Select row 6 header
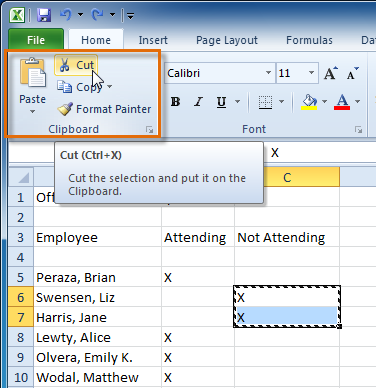Image resolution: width=376 pixels, height=388 pixels. point(21,297)
